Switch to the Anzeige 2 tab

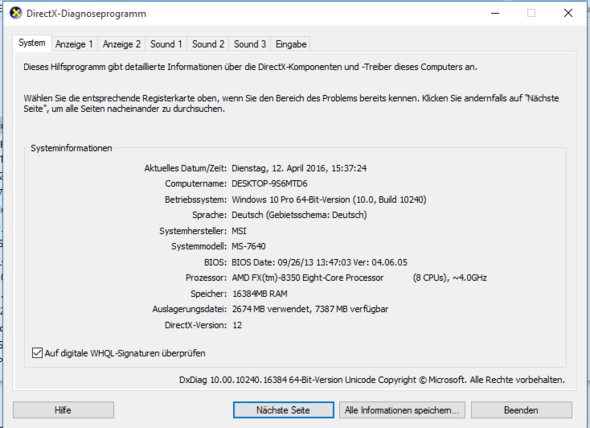122,44
